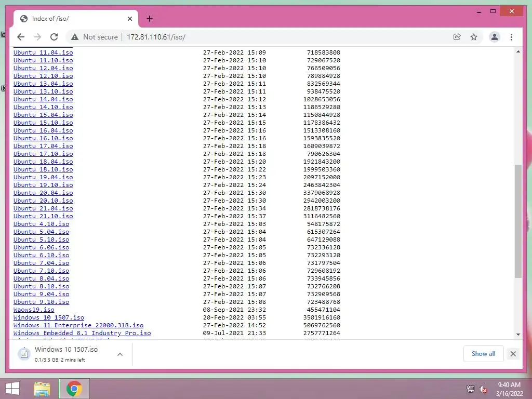
Task: Click the Ubuntu 19.10.iso link
Action: 43,185
